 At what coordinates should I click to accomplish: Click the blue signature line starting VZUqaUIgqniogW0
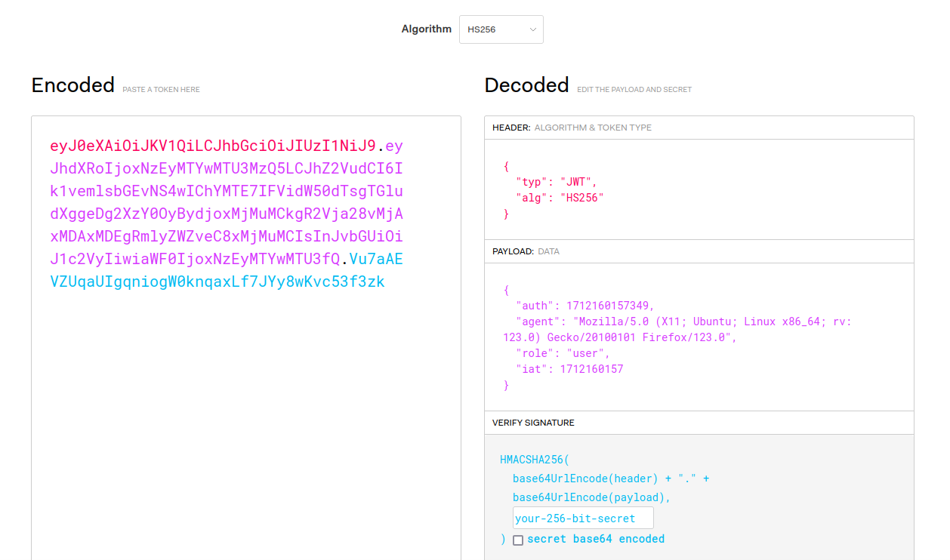coord(217,282)
